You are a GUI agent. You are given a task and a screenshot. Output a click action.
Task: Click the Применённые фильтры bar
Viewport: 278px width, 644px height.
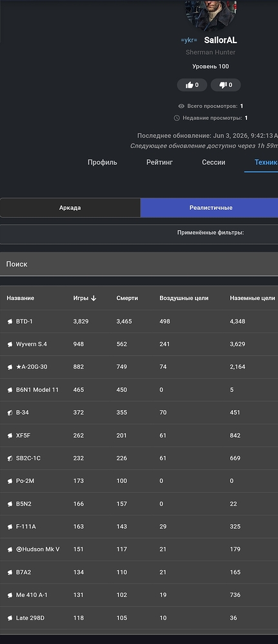(139, 234)
